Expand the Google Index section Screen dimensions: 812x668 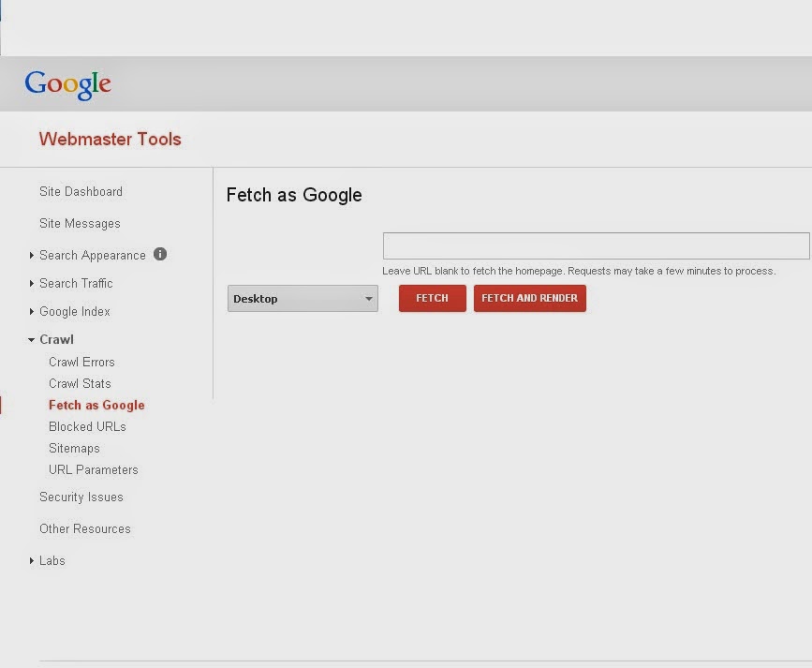point(33,311)
